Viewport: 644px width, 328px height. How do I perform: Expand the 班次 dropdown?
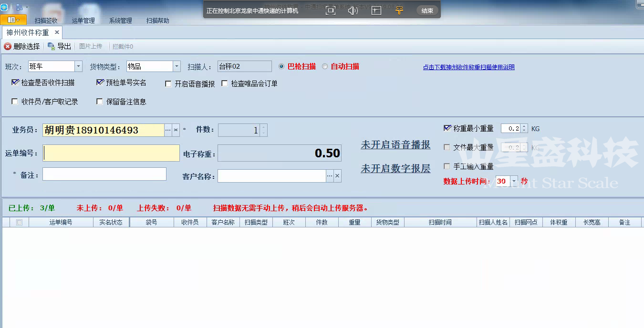coord(78,66)
